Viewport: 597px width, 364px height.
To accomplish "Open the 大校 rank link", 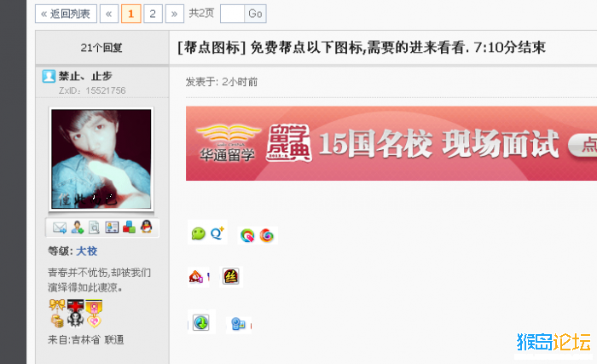I will (x=87, y=251).
